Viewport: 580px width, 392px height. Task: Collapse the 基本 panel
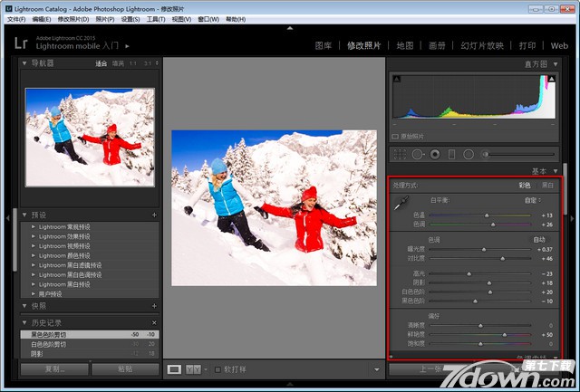[556, 171]
